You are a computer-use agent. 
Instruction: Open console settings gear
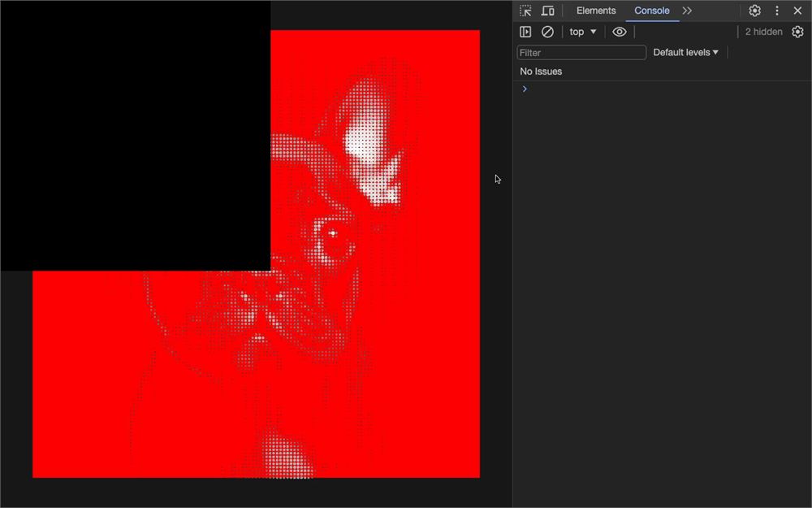point(797,33)
